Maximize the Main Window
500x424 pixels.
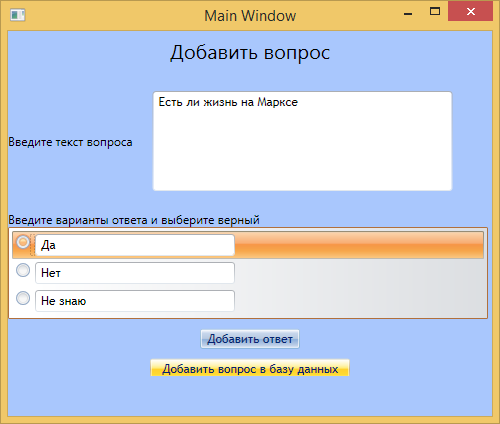pos(435,12)
